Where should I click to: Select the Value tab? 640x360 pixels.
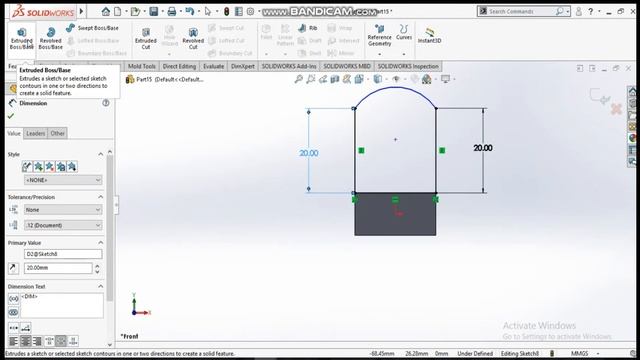click(x=14, y=133)
